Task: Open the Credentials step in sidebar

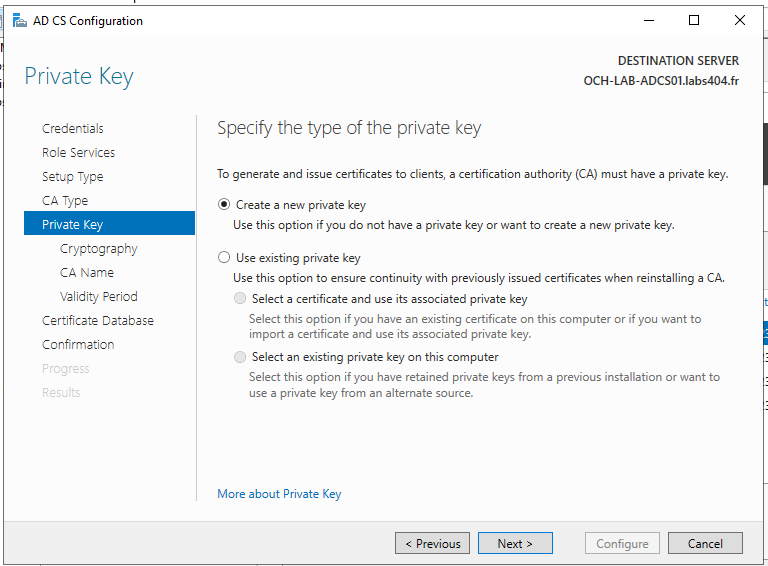Action: [x=72, y=128]
